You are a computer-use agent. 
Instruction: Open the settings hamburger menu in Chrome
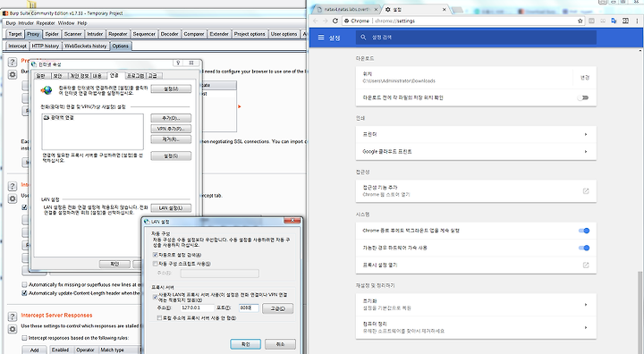tap(321, 38)
